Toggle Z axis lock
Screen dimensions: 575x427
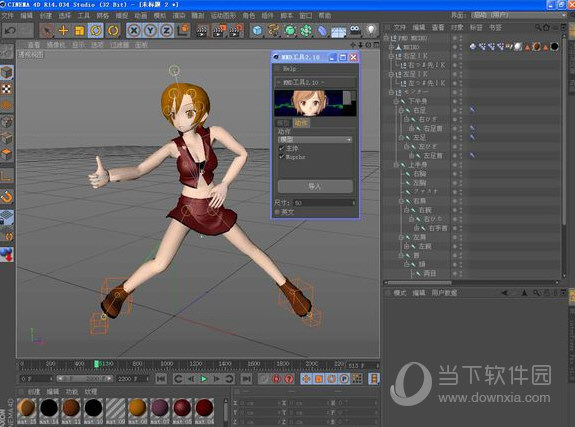tap(166, 30)
